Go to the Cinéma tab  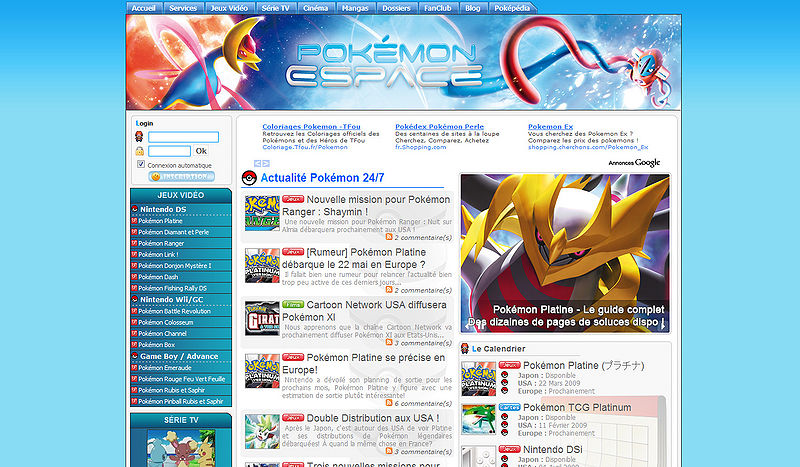point(315,8)
